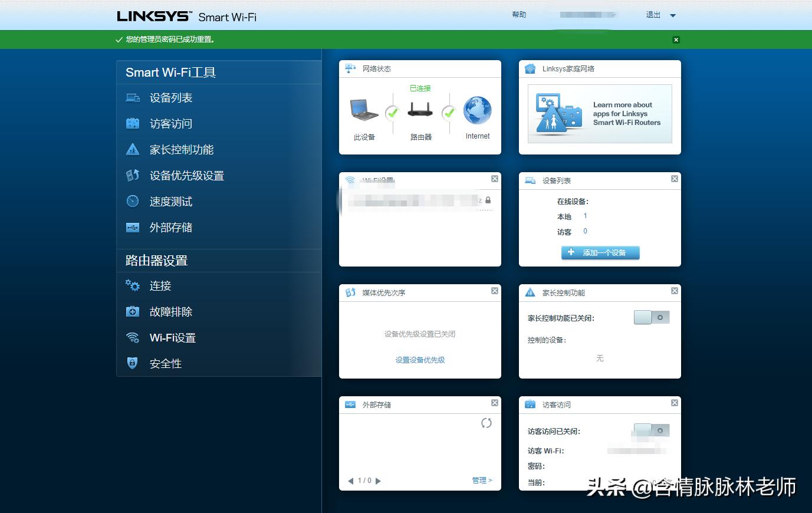
Task: Open 速度测试 via its gauge icon
Action: click(x=133, y=201)
